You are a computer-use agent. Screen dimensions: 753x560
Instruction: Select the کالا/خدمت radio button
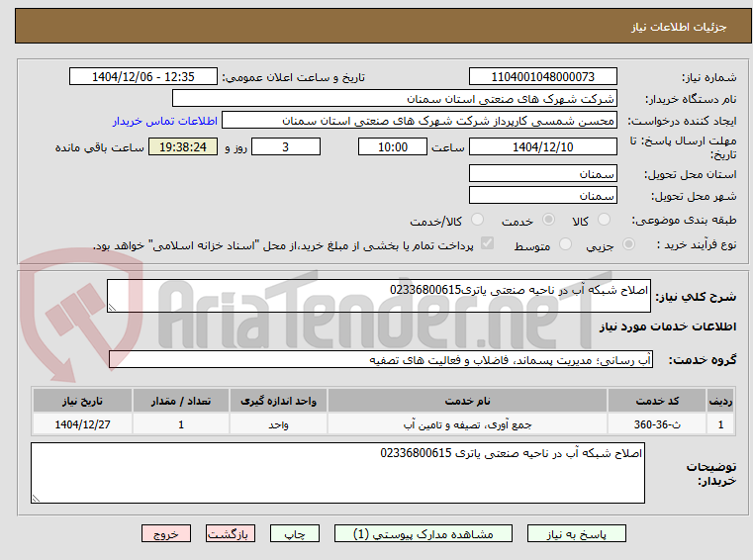pos(477,220)
